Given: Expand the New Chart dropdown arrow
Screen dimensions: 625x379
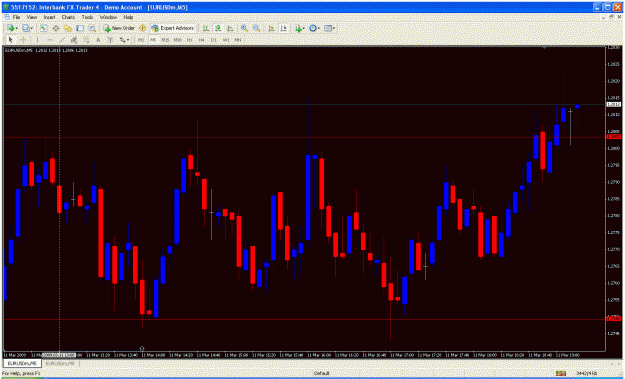Looking at the screenshot, I should (16, 28).
